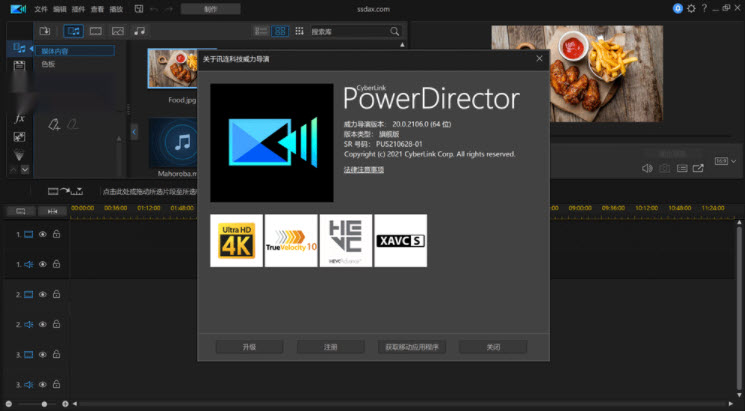Toggle visibility eye of video track 1
This screenshot has height=411, width=745.
pos(42,235)
